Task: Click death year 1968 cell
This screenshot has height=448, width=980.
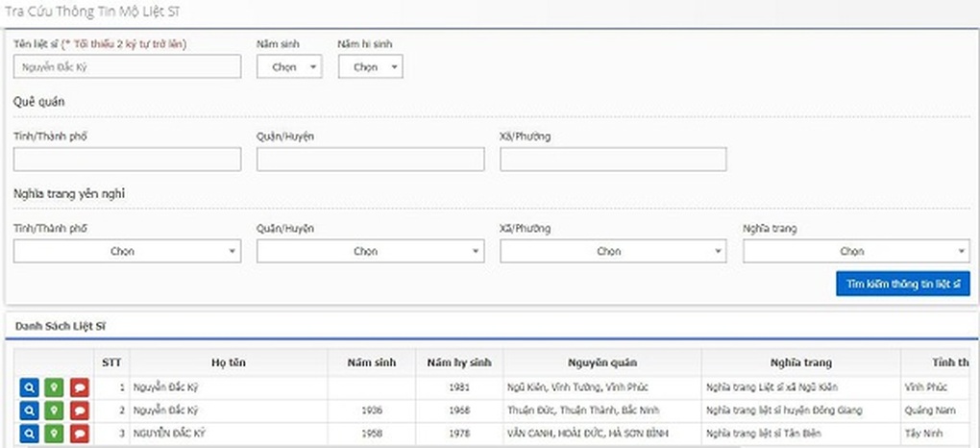Action: [459, 411]
